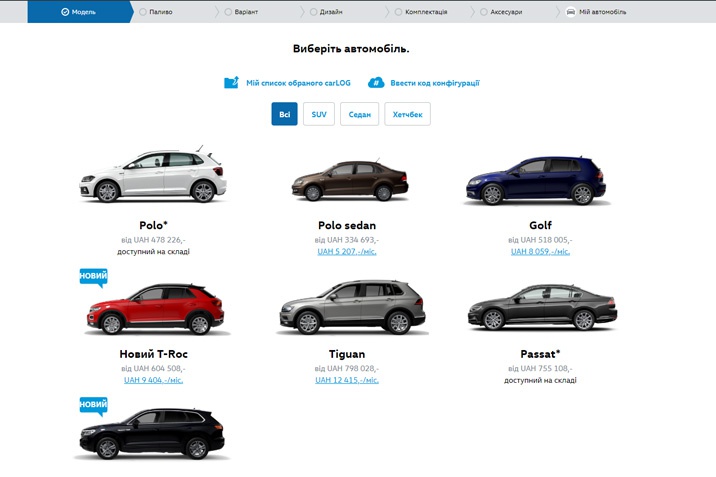The height and width of the screenshot is (477, 716).
Task: Click the НОВИЙ badge above T-Roc
Action: pyautogui.click(x=94, y=277)
